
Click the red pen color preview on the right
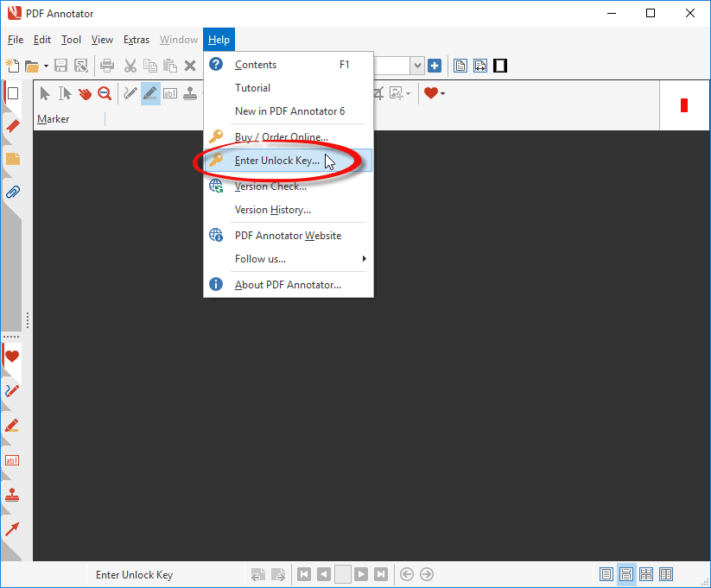click(685, 105)
